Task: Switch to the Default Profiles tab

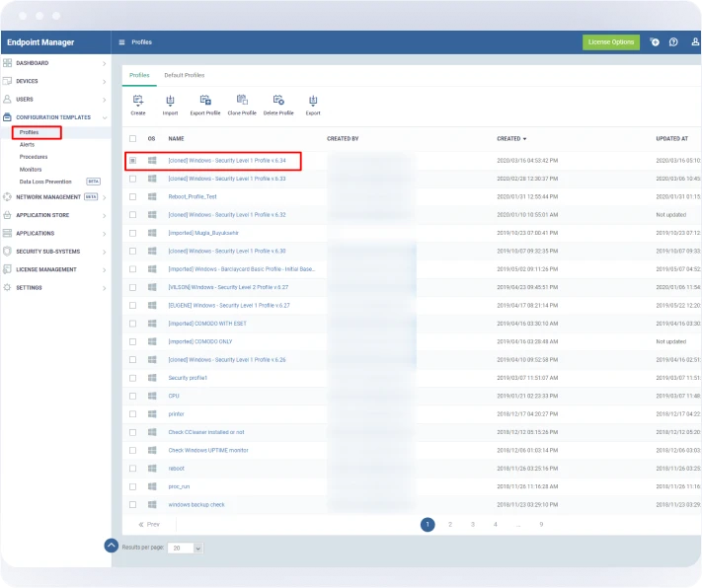Action: tap(185, 75)
